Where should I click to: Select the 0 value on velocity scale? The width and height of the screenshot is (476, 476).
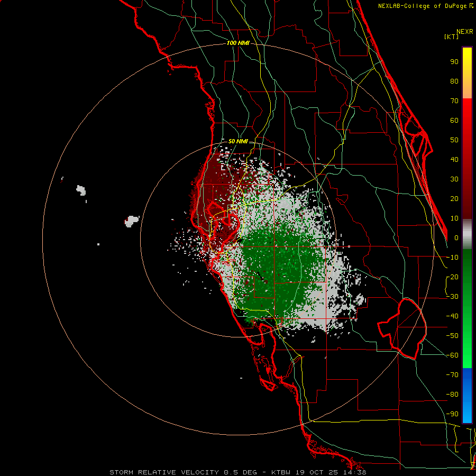(x=456, y=238)
